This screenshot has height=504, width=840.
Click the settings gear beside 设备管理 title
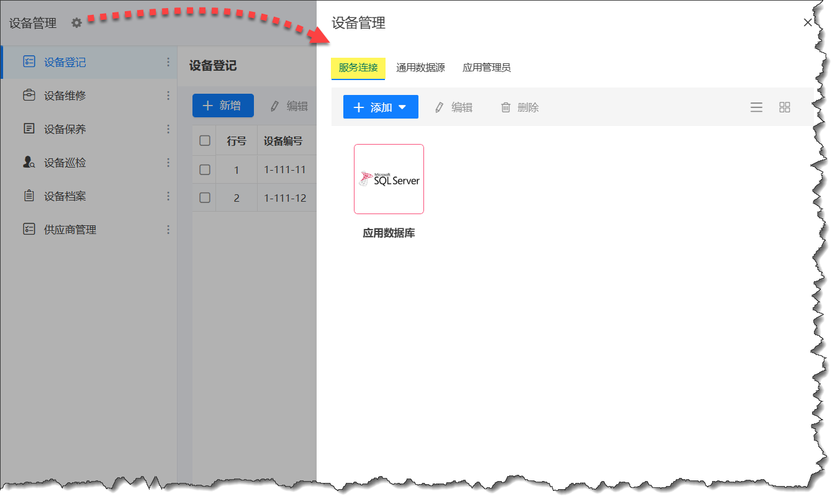coord(76,22)
